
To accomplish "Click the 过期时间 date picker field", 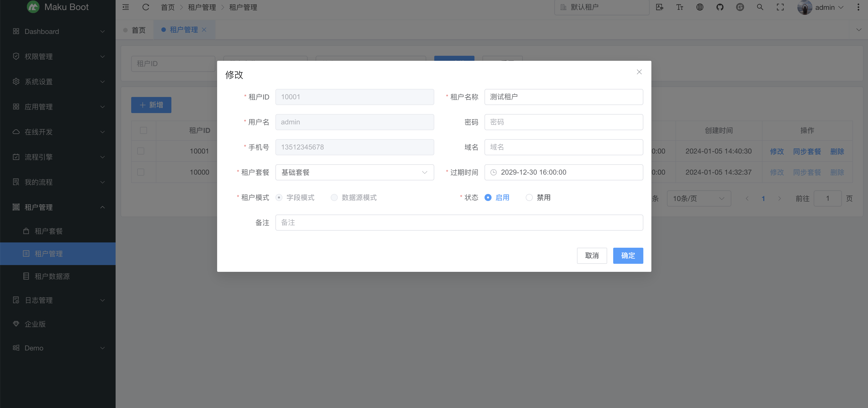I will (x=563, y=172).
